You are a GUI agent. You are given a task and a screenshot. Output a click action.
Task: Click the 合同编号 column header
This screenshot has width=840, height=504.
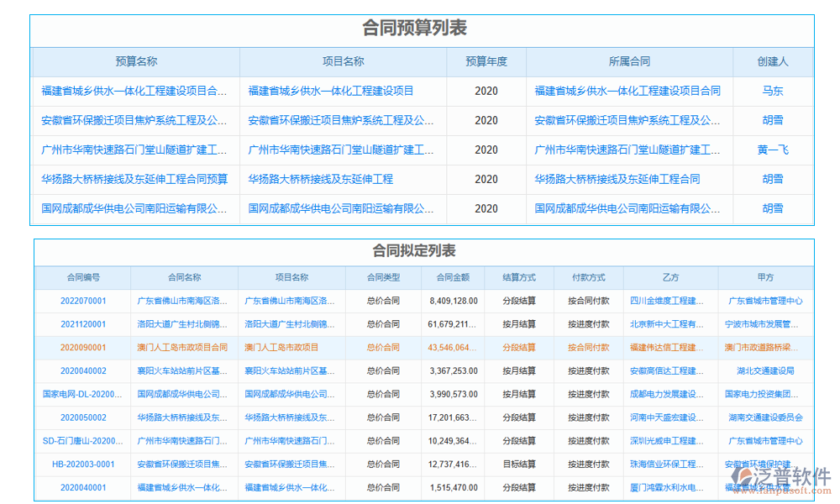81,277
